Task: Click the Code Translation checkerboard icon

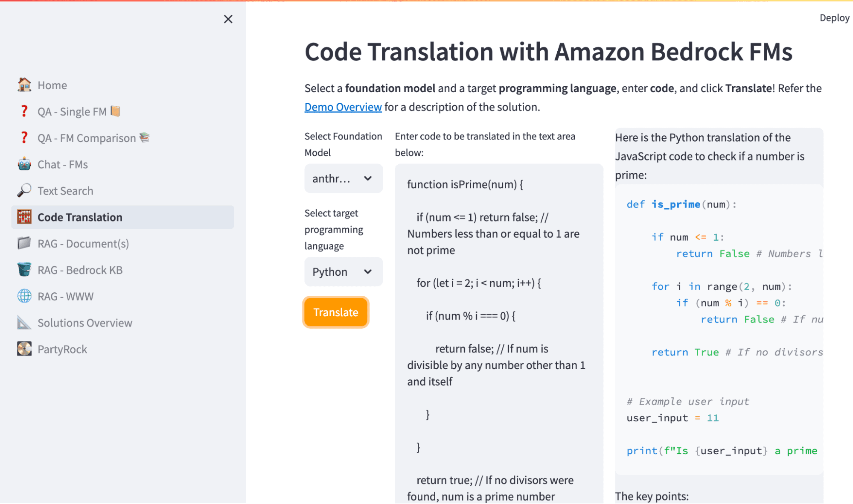Action: click(24, 217)
